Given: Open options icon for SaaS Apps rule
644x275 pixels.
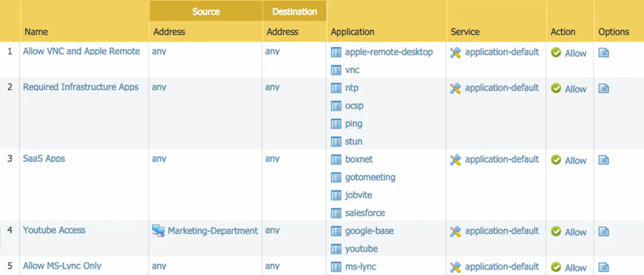Looking at the screenshot, I should pyautogui.click(x=603, y=160).
